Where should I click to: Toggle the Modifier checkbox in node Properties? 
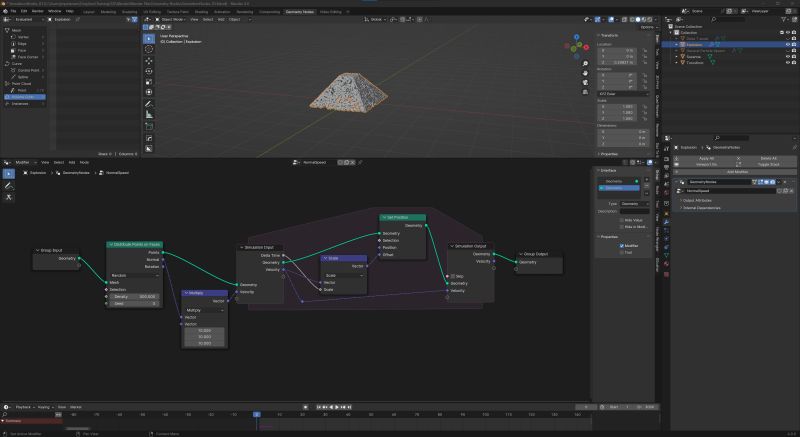click(x=621, y=246)
